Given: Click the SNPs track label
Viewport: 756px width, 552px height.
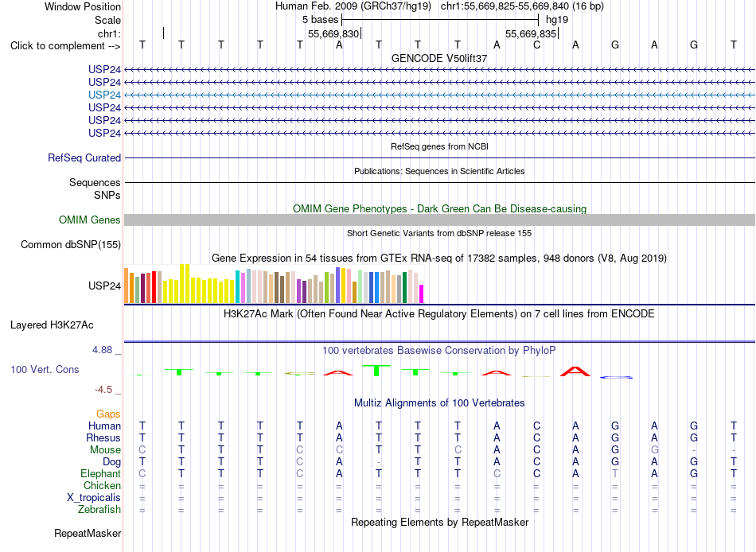Looking at the screenshot, I should 107,195.
